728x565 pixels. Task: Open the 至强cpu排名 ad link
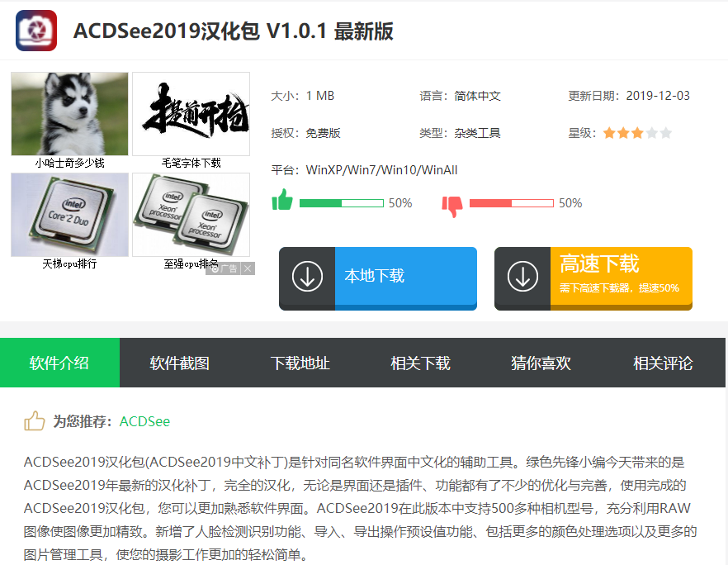click(x=191, y=264)
